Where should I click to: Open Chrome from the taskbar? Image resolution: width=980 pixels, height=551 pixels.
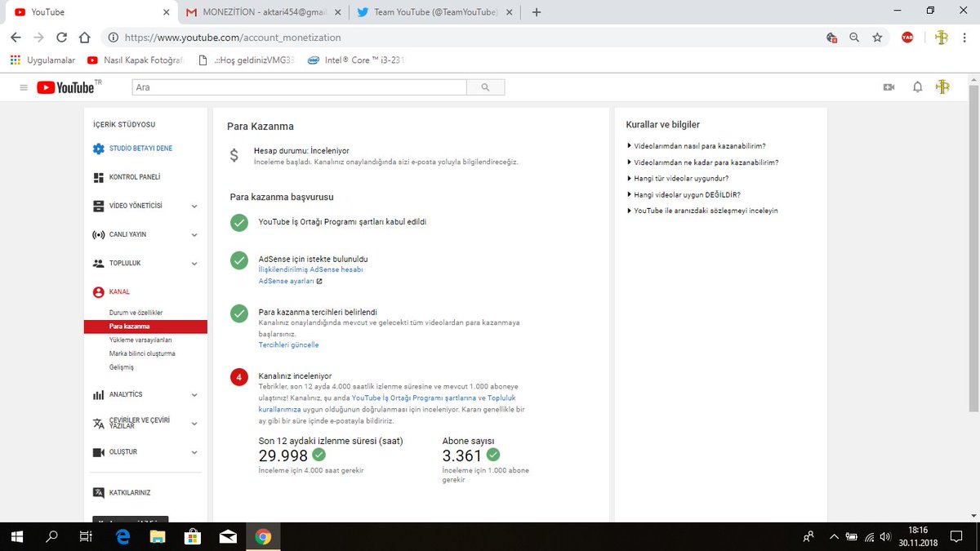click(263, 536)
